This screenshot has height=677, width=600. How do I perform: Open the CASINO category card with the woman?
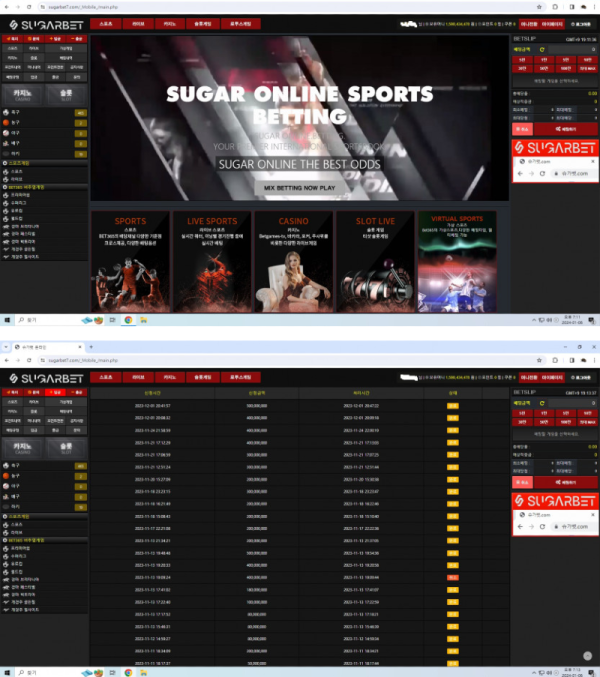pos(294,262)
